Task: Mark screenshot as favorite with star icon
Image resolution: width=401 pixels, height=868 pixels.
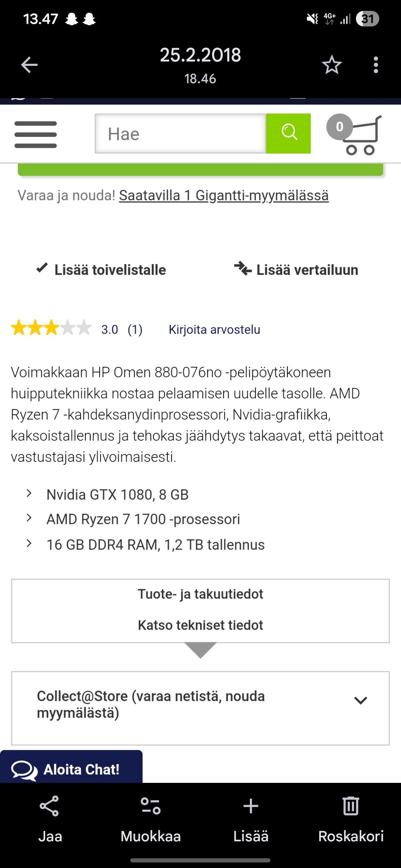Action: [332, 65]
